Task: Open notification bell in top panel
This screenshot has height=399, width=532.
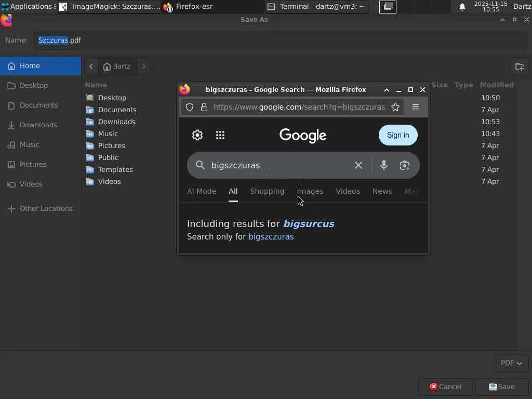Action: coord(462,7)
